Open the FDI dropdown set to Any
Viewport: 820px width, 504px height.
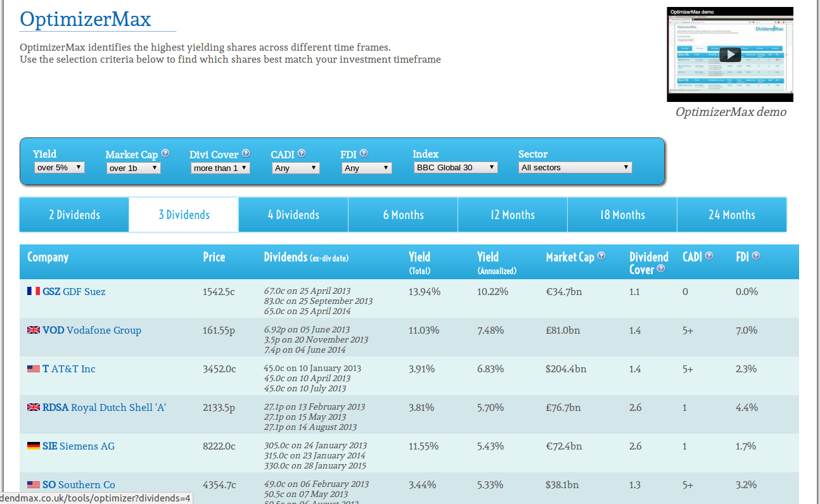pyautogui.click(x=367, y=168)
